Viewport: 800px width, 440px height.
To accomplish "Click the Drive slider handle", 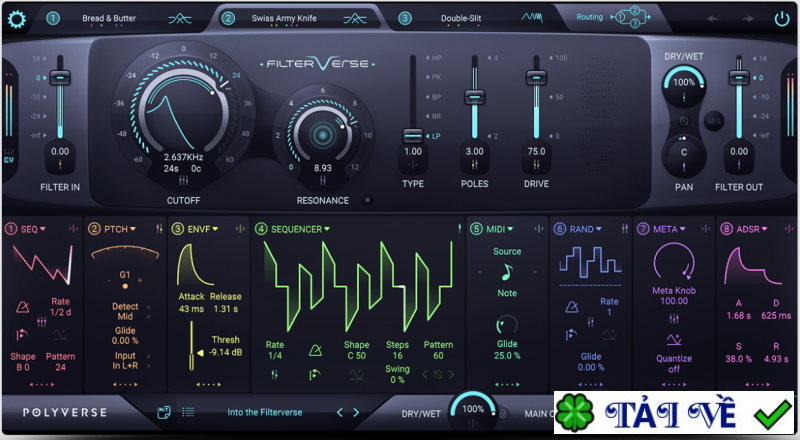I will click(x=536, y=78).
